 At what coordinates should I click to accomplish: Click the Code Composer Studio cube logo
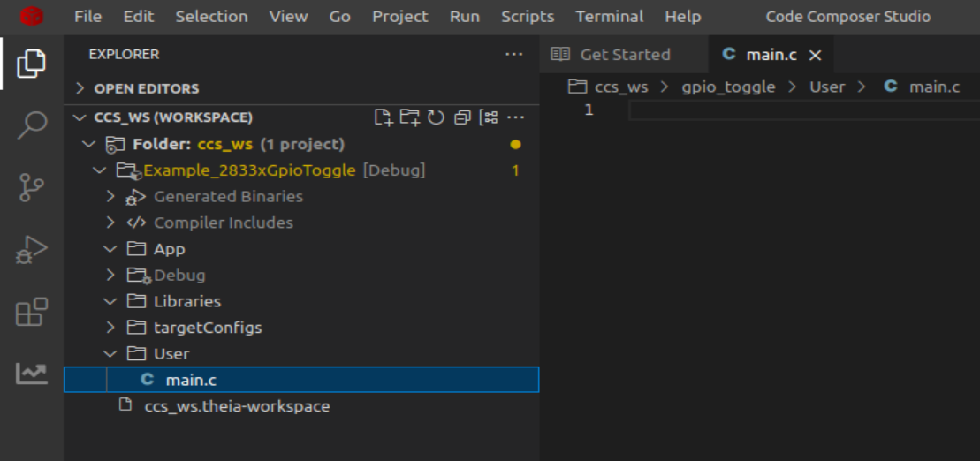(x=31, y=16)
